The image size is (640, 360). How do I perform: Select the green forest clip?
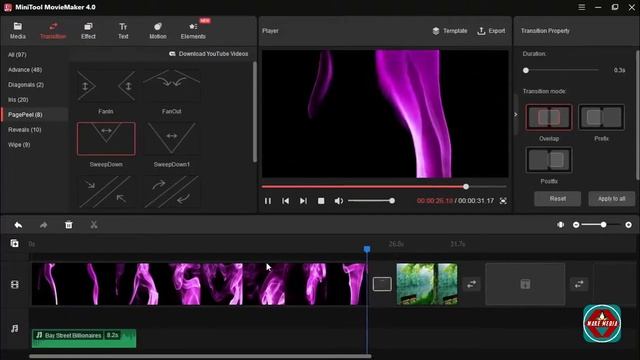point(427,284)
